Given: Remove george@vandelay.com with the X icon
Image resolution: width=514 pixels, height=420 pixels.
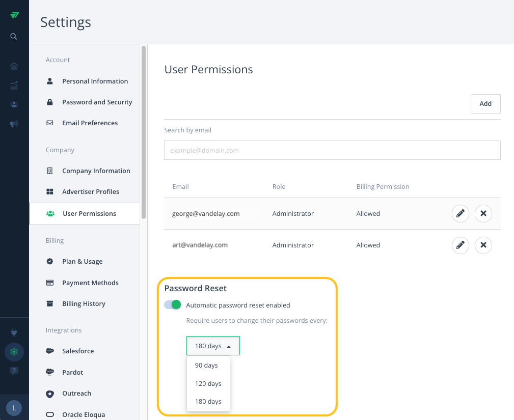Looking at the screenshot, I should pos(483,214).
